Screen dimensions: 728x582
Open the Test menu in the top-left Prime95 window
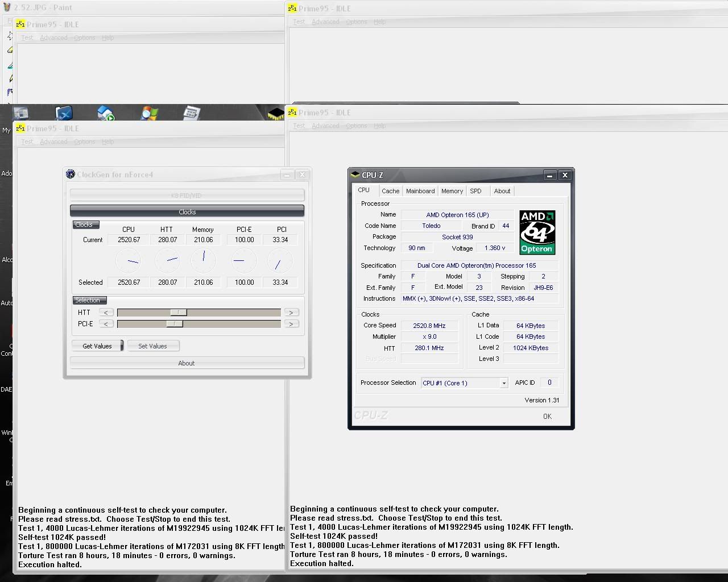click(27, 38)
